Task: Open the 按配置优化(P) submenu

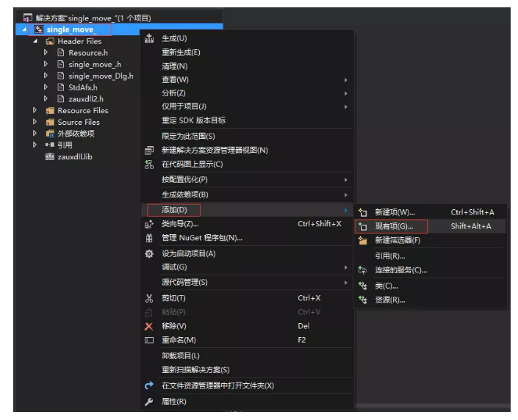Action: click(x=247, y=180)
